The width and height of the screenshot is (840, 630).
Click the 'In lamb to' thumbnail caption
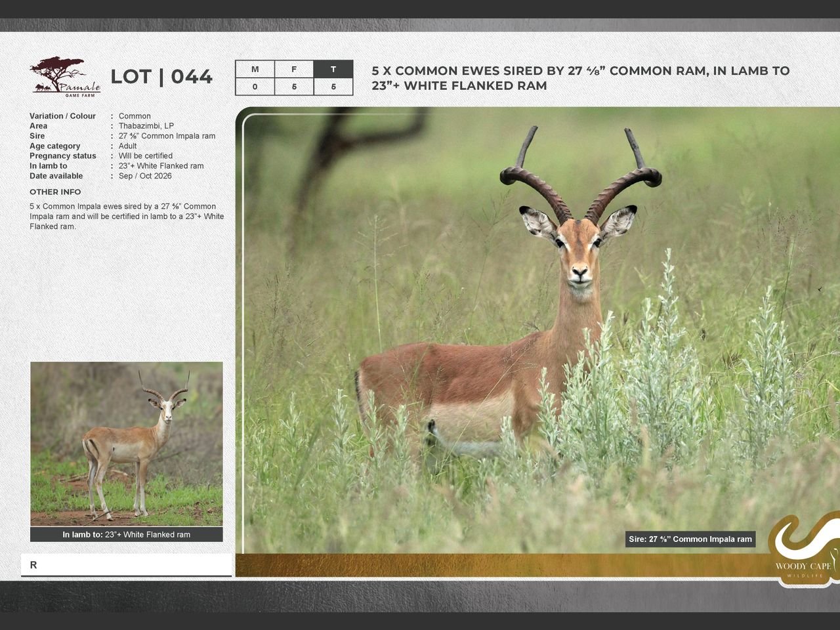pyautogui.click(x=127, y=535)
